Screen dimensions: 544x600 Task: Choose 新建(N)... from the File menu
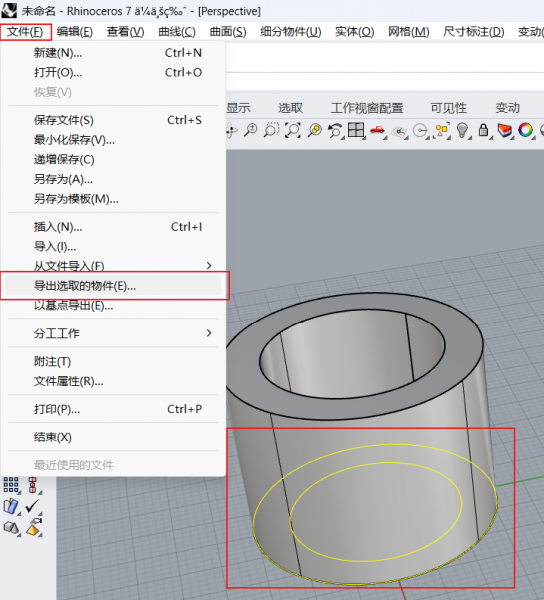[114, 53]
